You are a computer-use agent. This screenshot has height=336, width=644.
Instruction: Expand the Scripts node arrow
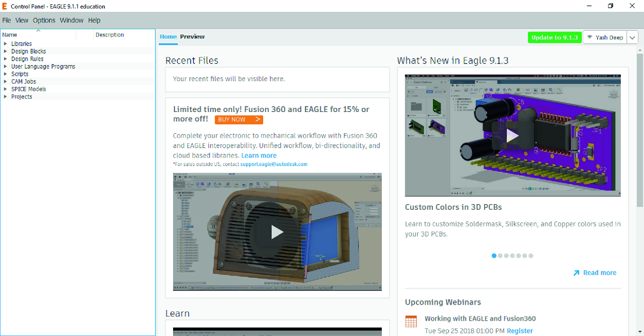coord(5,74)
